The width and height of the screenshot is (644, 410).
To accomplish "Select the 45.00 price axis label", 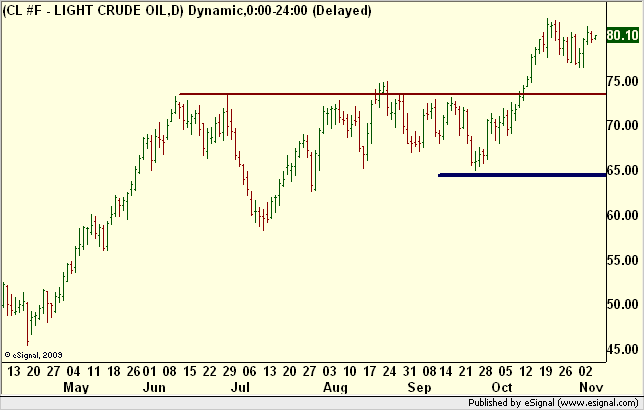I will click(x=623, y=349).
